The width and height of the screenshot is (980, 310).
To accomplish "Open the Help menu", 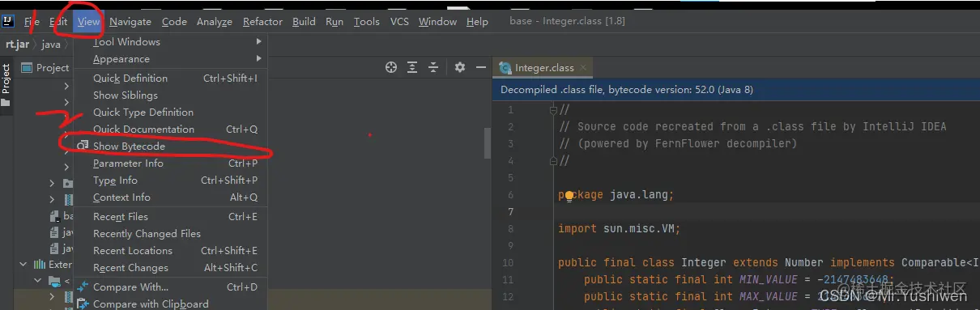I will pos(478,22).
